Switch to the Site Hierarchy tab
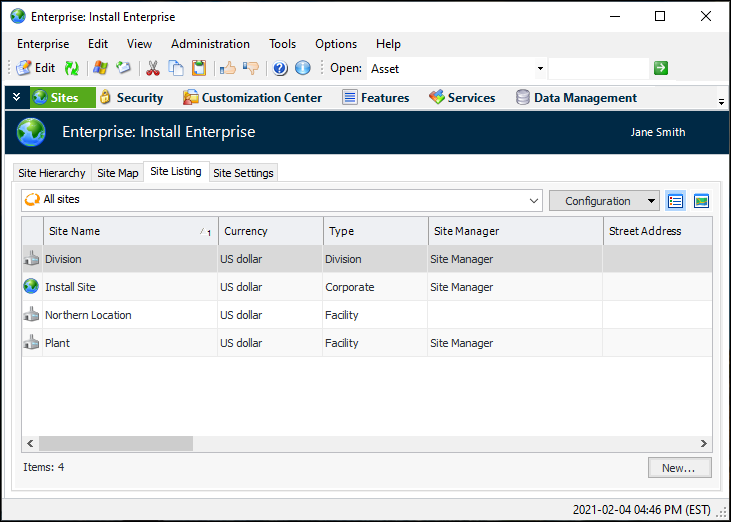 point(52,173)
